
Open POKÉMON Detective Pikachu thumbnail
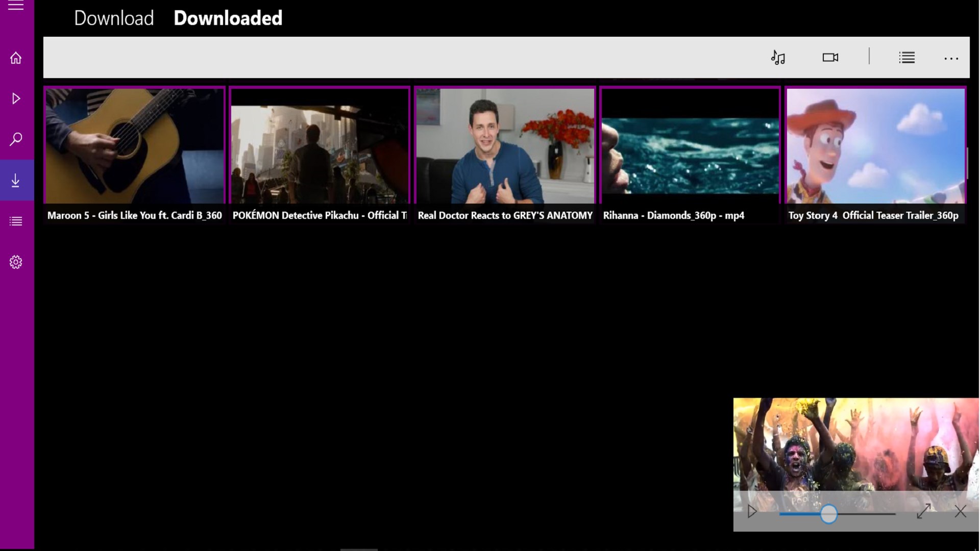(x=320, y=146)
